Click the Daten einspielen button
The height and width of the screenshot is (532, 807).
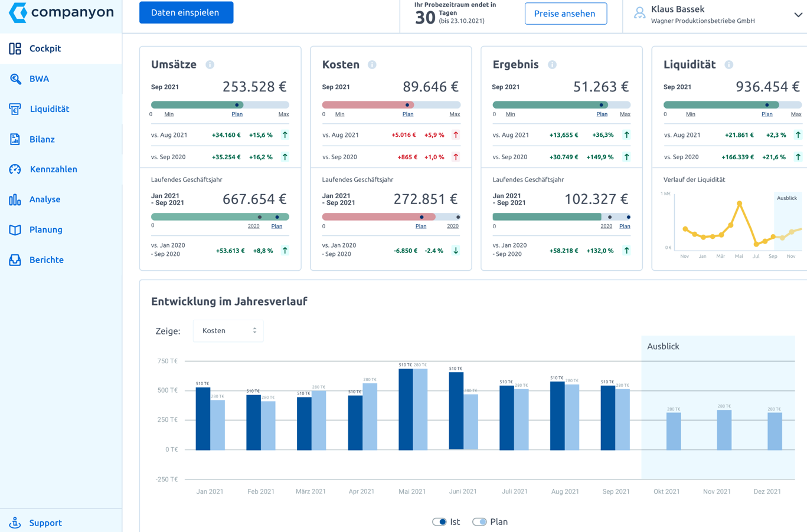click(x=186, y=12)
